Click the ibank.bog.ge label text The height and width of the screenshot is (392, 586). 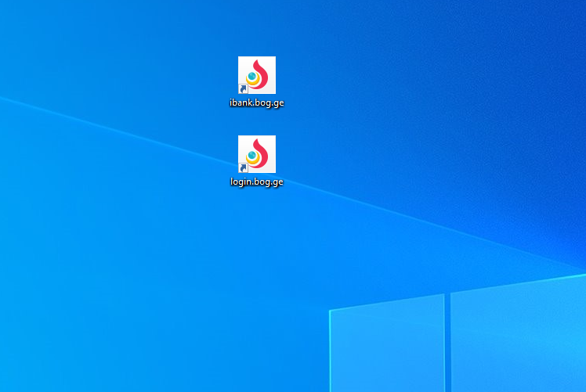click(x=257, y=102)
